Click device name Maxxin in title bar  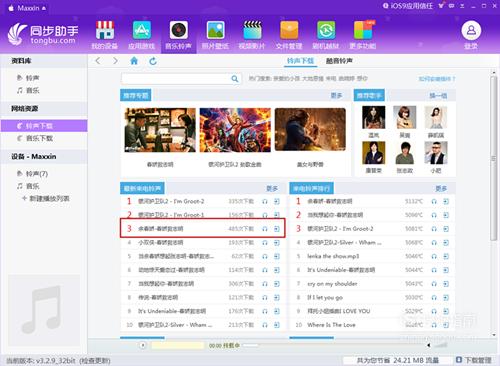[28, 8]
